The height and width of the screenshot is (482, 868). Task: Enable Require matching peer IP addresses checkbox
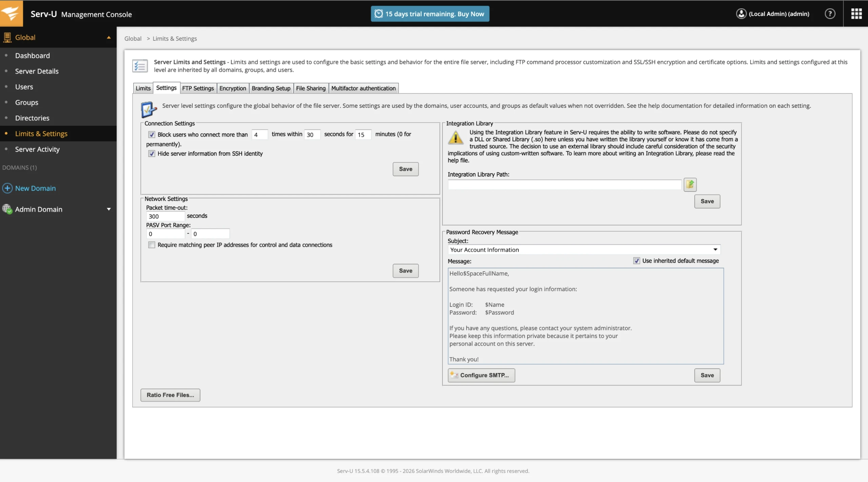(x=152, y=245)
